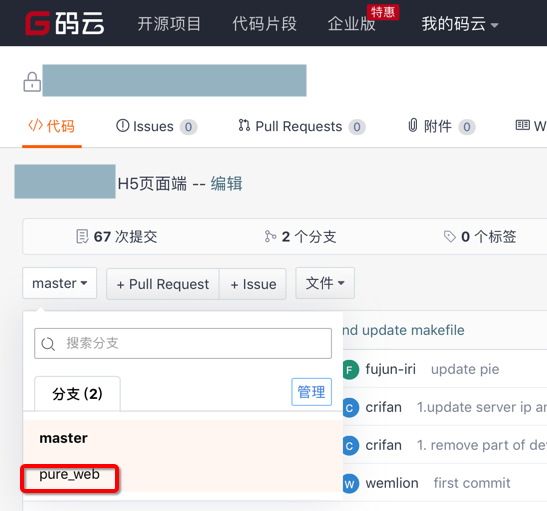
Task: View the 2 个分支 branches
Action: 300,236
